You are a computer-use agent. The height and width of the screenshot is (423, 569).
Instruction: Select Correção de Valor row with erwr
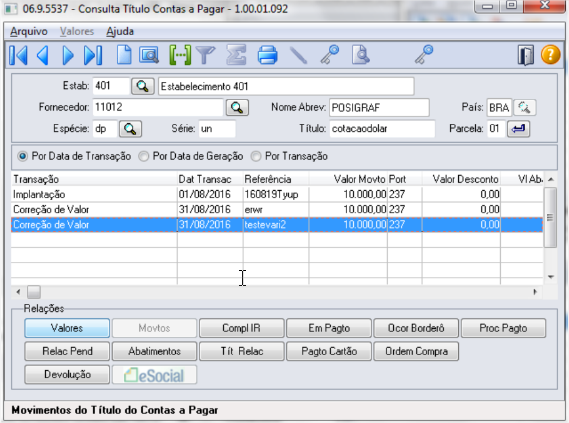coord(277,209)
